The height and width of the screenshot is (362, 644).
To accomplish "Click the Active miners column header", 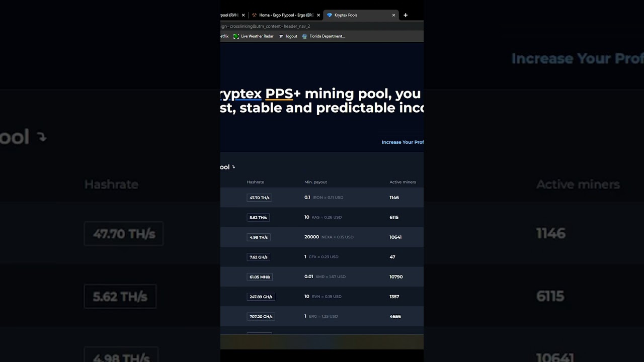I will (403, 182).
